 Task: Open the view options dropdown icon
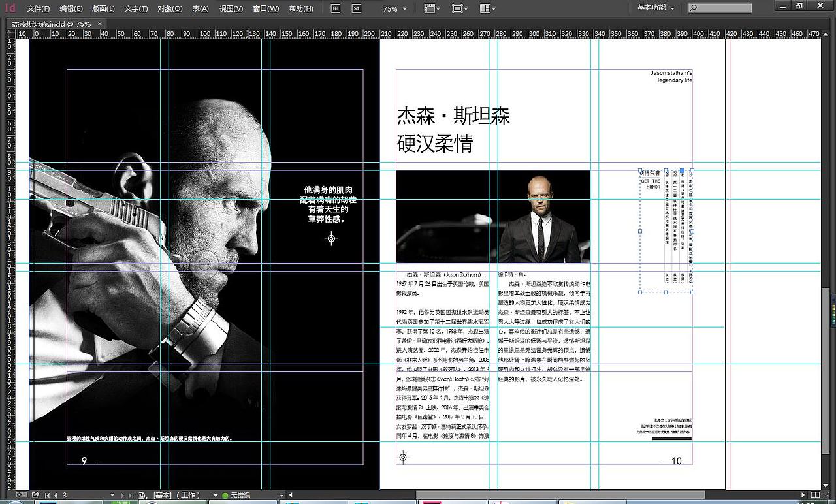pos(432,8)
